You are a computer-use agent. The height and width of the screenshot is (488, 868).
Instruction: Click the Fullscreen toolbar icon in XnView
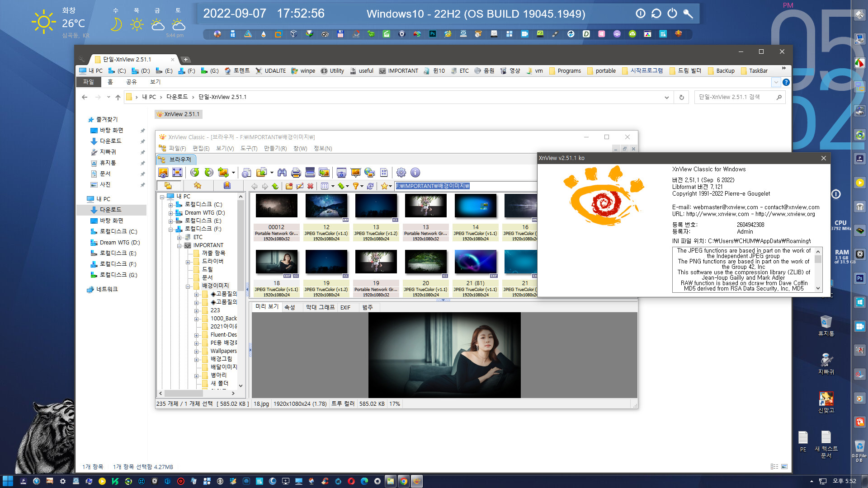click(x=177, y=173)
